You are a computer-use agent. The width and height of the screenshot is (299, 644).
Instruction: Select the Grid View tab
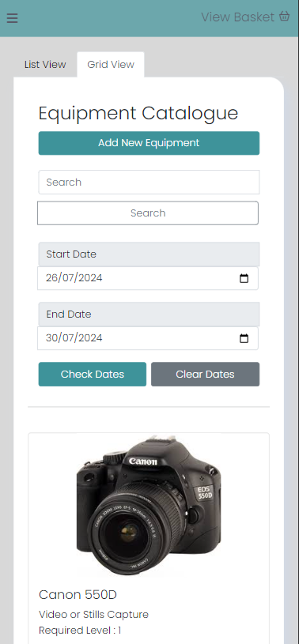[111, 65]
